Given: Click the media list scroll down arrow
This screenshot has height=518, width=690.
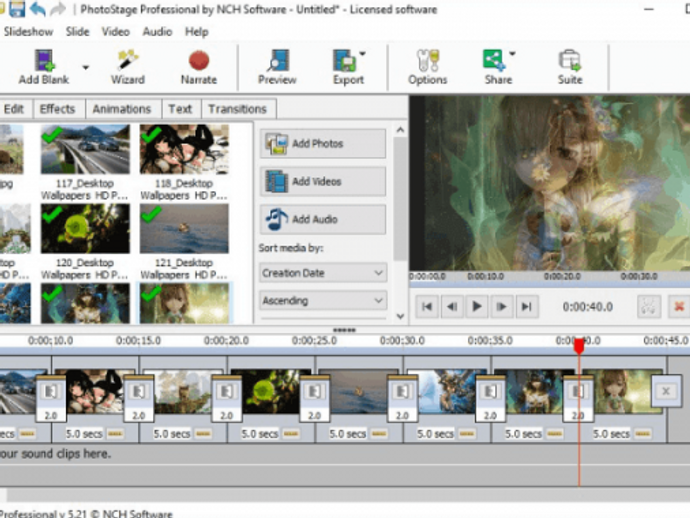Looking at the screenshot, I should (400, 316).
